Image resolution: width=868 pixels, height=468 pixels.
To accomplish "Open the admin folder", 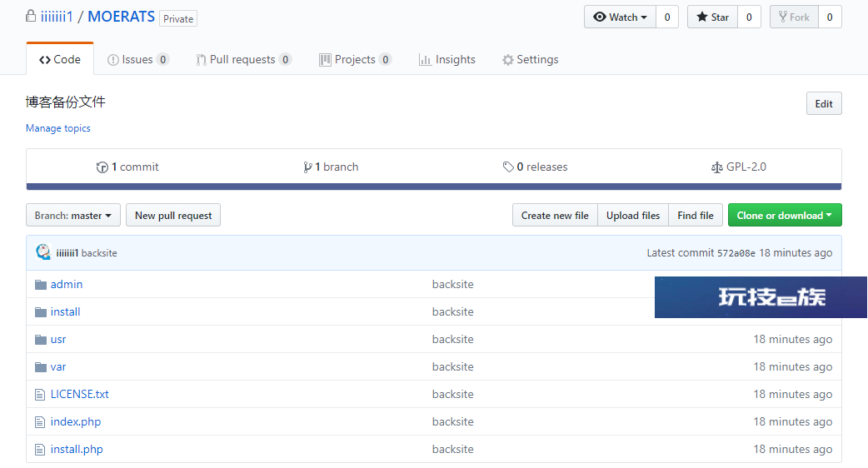I will [x=67, y=284].
